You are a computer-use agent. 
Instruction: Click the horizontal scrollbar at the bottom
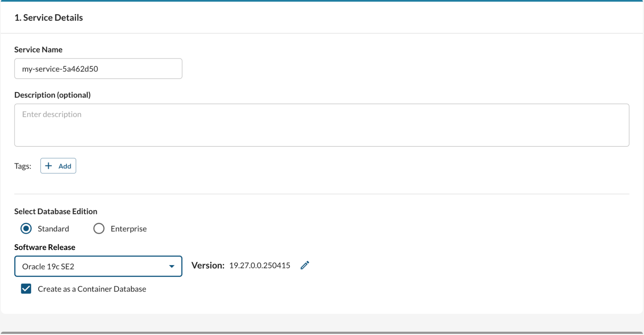pyautogui.click(x=322, y=333)
